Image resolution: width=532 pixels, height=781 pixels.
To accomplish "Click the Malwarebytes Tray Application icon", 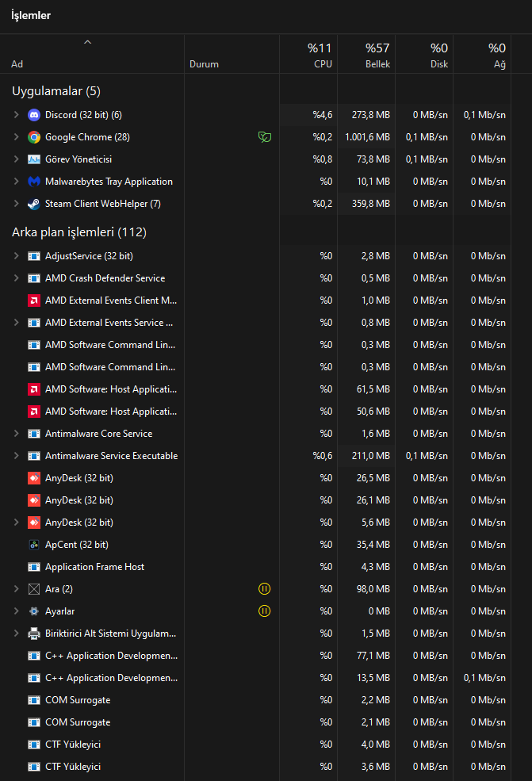I will click(x=34, y=182).
